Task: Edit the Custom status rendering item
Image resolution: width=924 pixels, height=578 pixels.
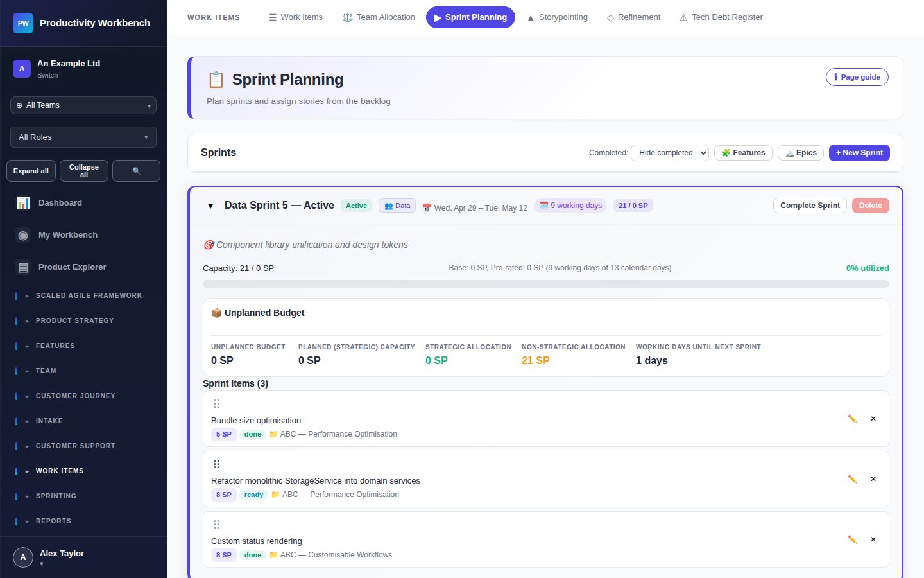Action: [852, 539]
